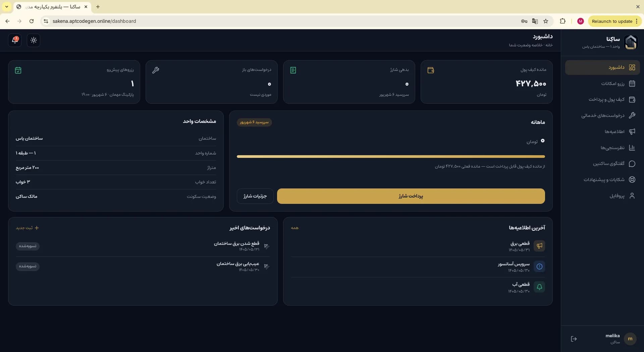Open کیف پول و پرداخت in the sidebar
Screen dimensions: 644x352
[602, 99]
